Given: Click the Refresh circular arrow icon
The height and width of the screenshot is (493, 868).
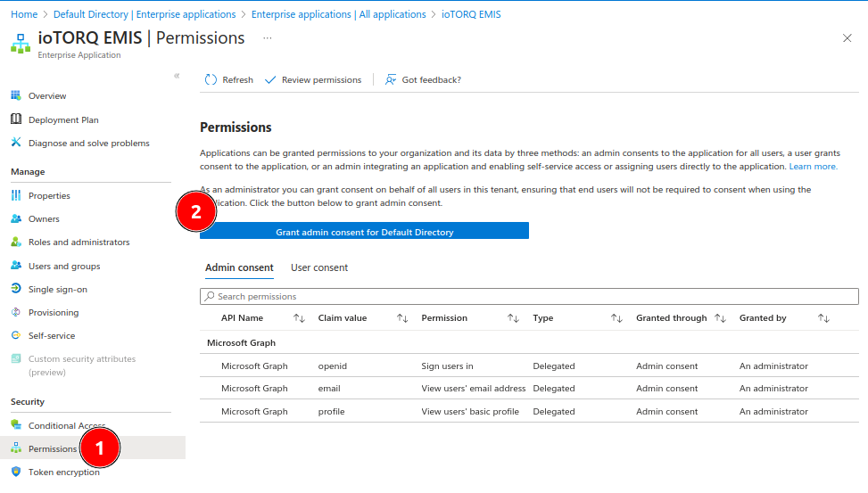Looking at the screenshot, I should point(211,79).
